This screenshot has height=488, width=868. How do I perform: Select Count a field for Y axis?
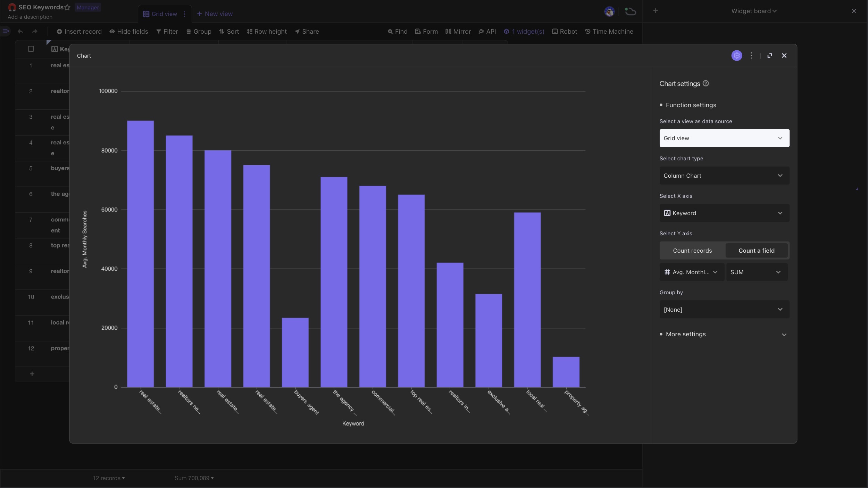[x=756, y=251]
